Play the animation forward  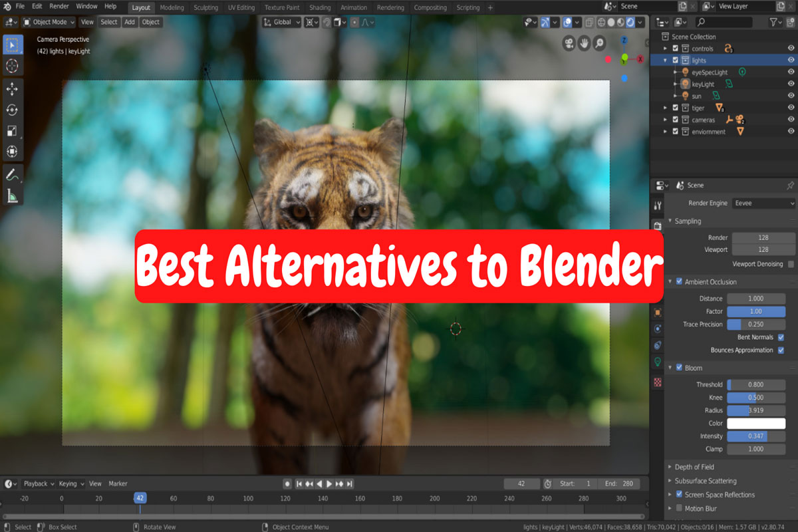[329, 483]
